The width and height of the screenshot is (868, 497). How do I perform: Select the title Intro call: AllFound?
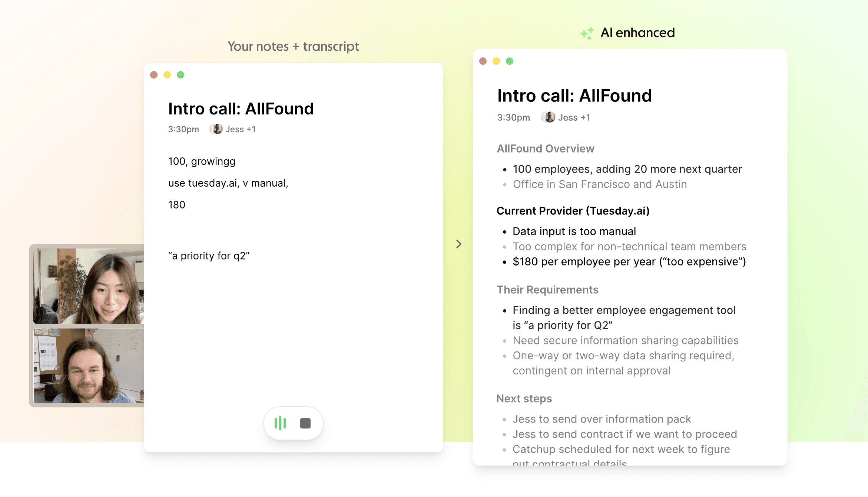point(241,109)
